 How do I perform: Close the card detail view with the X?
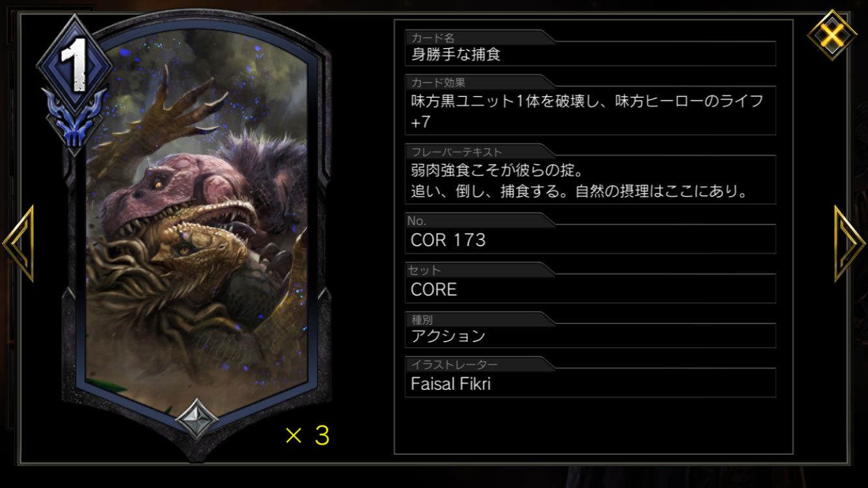pos(832,34)
